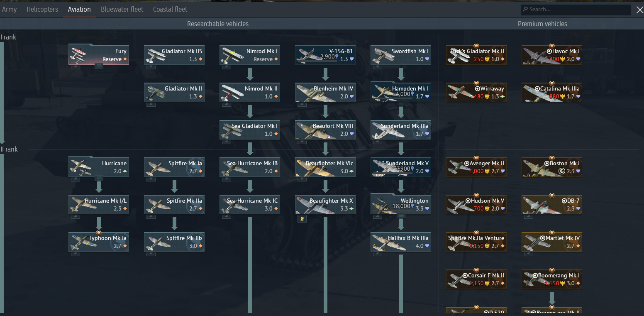This screenshot has height=316, width=644.
Task: Choose the Hurricane Mk I/L aircraft card
Action: [99, 205]
